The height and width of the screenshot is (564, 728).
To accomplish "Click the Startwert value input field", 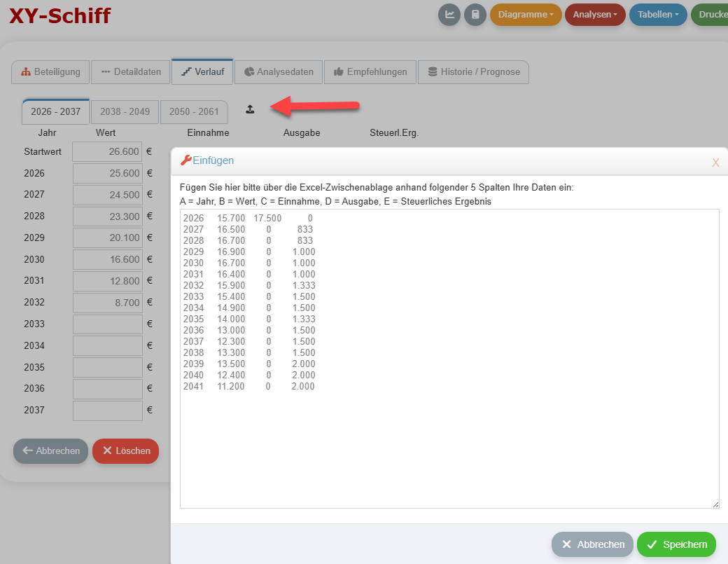I will pyautogui.click(x=107, y=151).
